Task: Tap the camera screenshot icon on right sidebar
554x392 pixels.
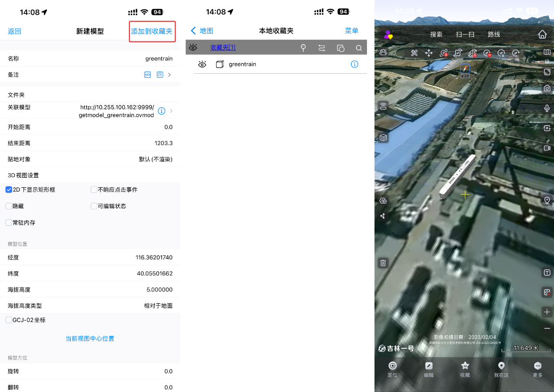Action: (x=547, y=88)
